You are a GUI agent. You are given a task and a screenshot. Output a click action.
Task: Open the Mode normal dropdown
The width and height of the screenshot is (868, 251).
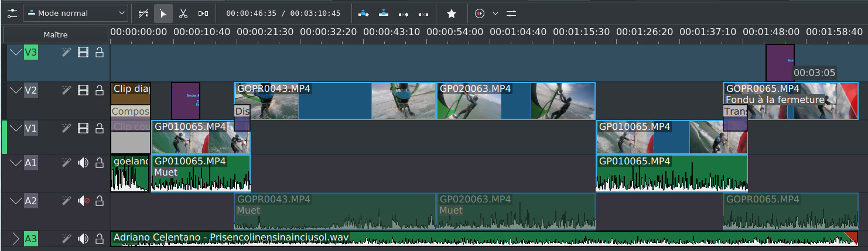[x=76, y=13]
